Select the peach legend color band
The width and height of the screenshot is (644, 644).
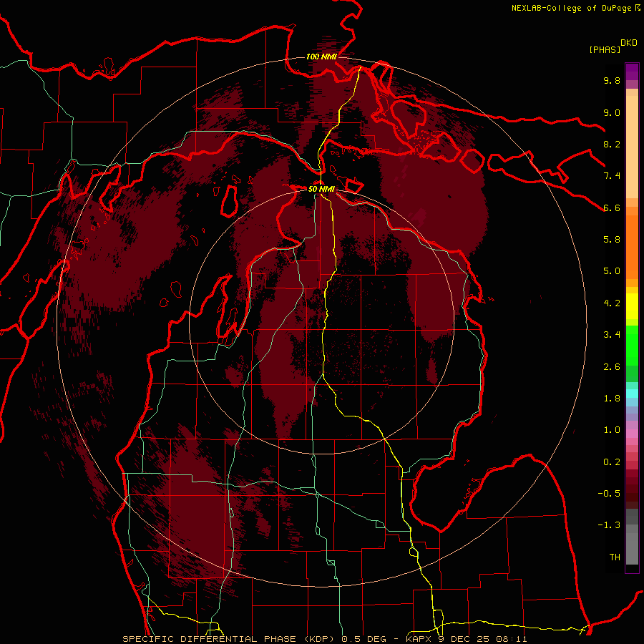click(632, 147)
